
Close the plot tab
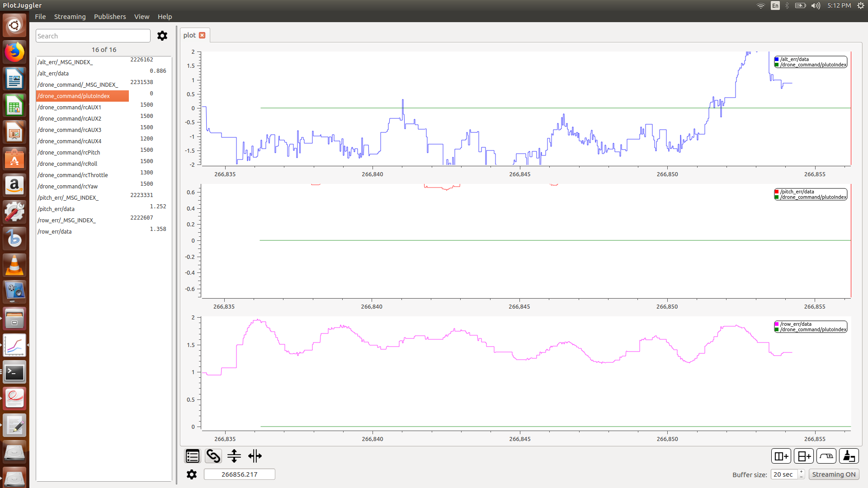[x=202, y=35]
